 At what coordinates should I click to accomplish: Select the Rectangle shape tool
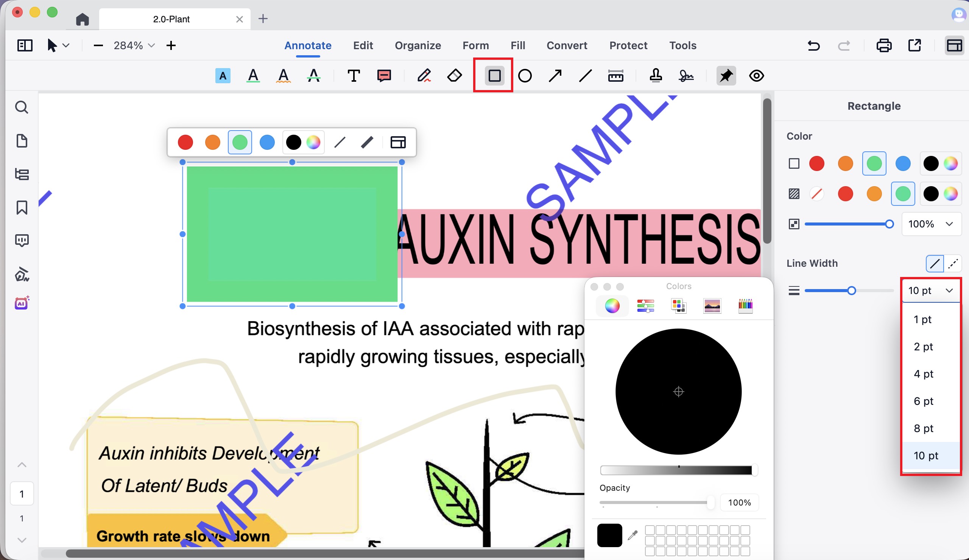[494, 76]
